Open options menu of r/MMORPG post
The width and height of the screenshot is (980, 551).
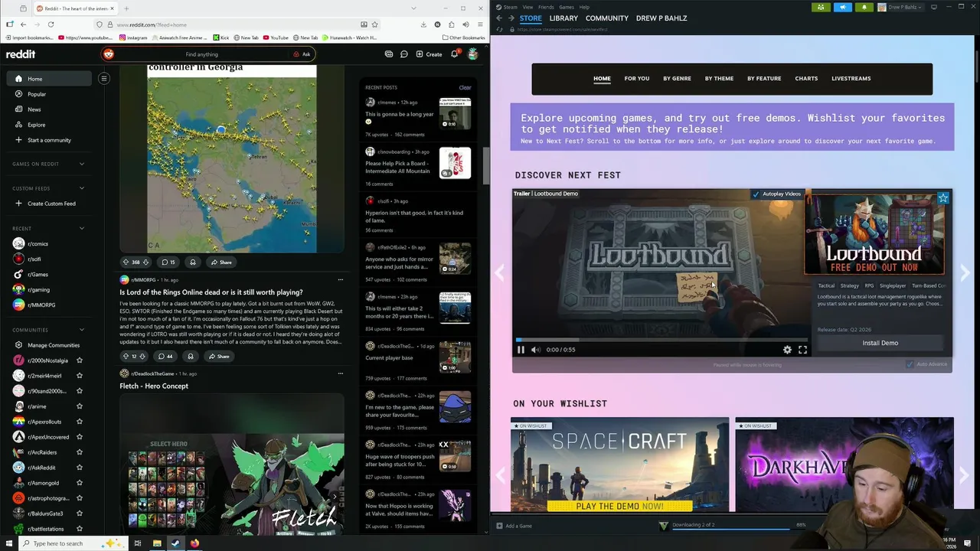(x=341, y=280)
